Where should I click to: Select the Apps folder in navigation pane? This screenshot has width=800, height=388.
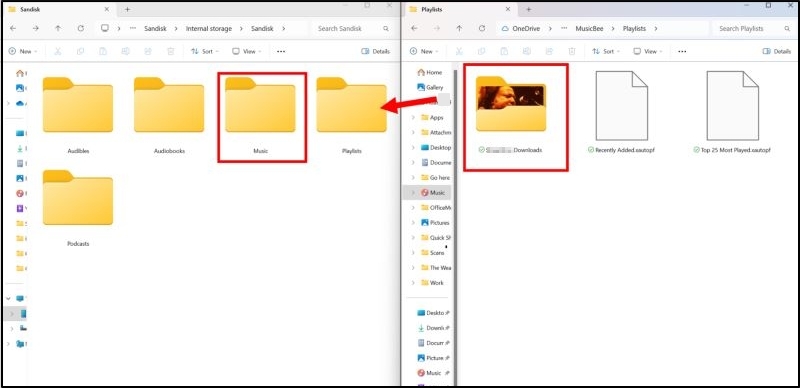(432, 117)
